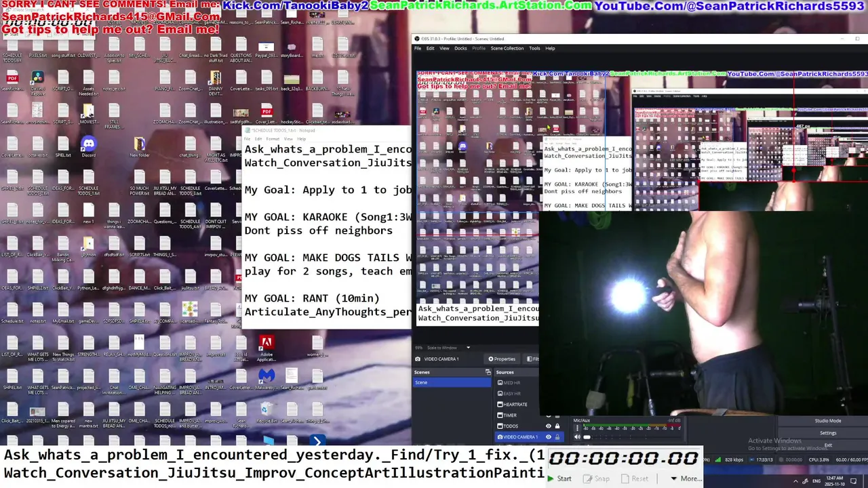Click the CPU 3.8% status bar entry
This screenshot has height=488, width=868.
pyautogui.click(x=818, y=460)
